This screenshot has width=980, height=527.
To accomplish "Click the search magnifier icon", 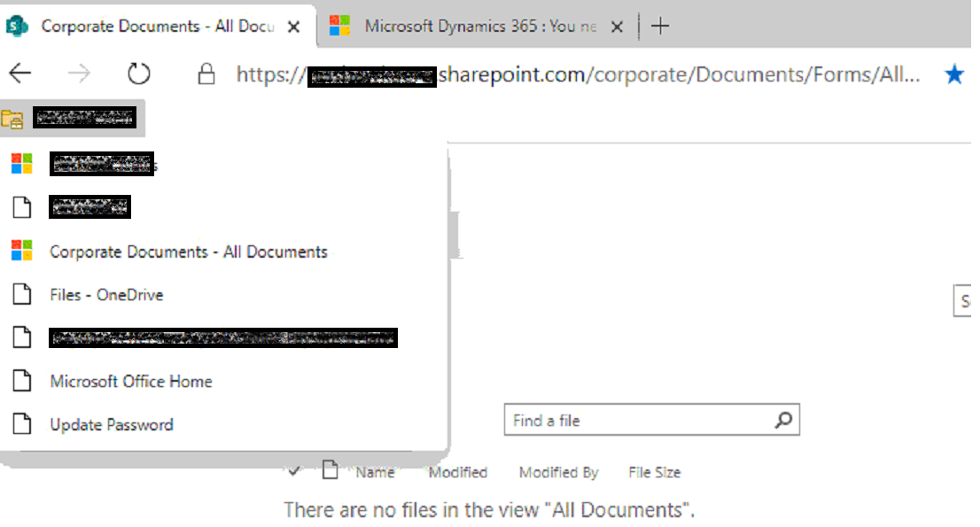I will pyautogui.click(x=784, y=420).
